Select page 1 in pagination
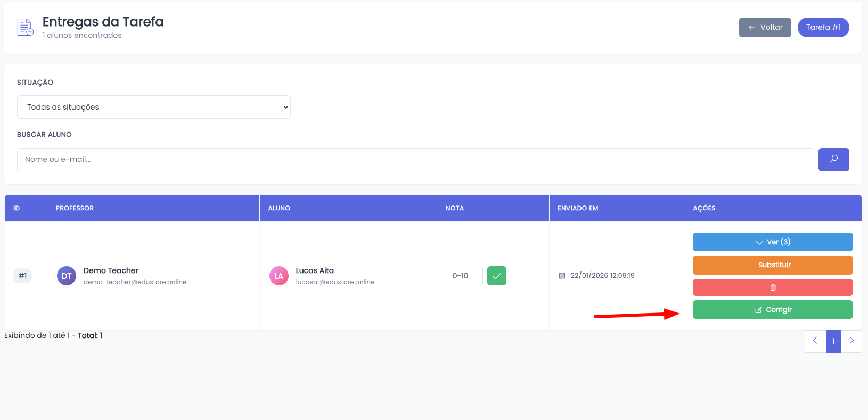868x420 pixels. pos(833,341)
